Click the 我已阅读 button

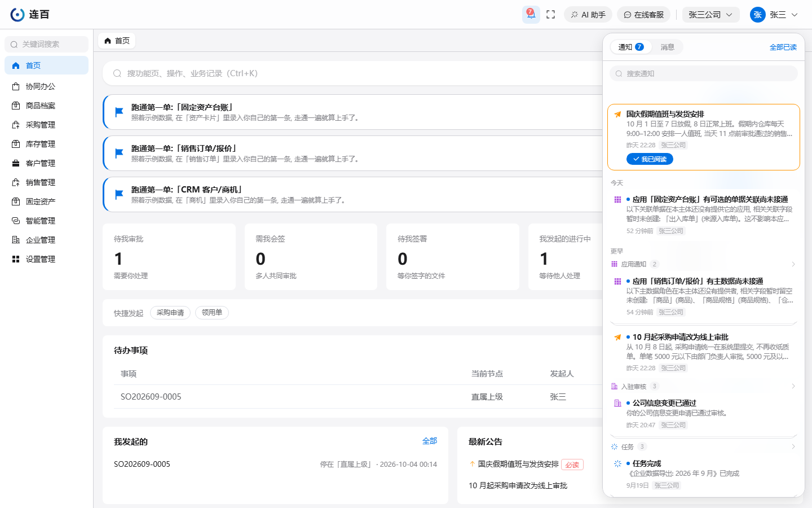point(650,159)
